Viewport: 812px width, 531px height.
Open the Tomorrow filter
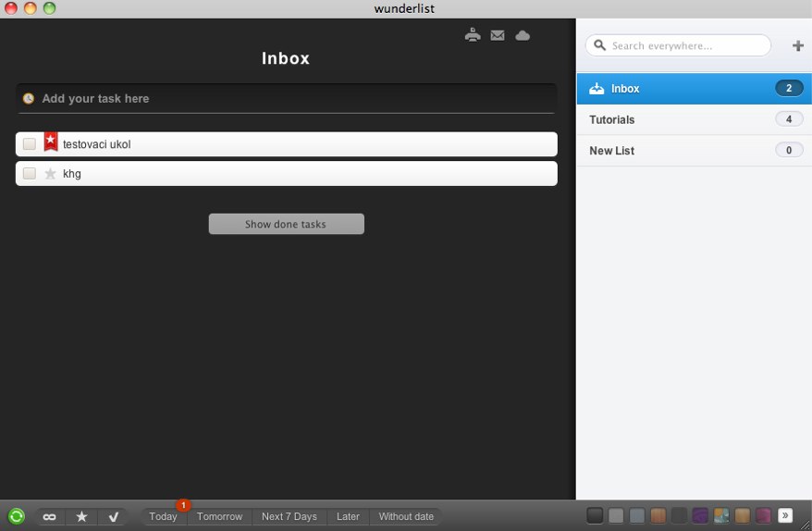[219, 516]
